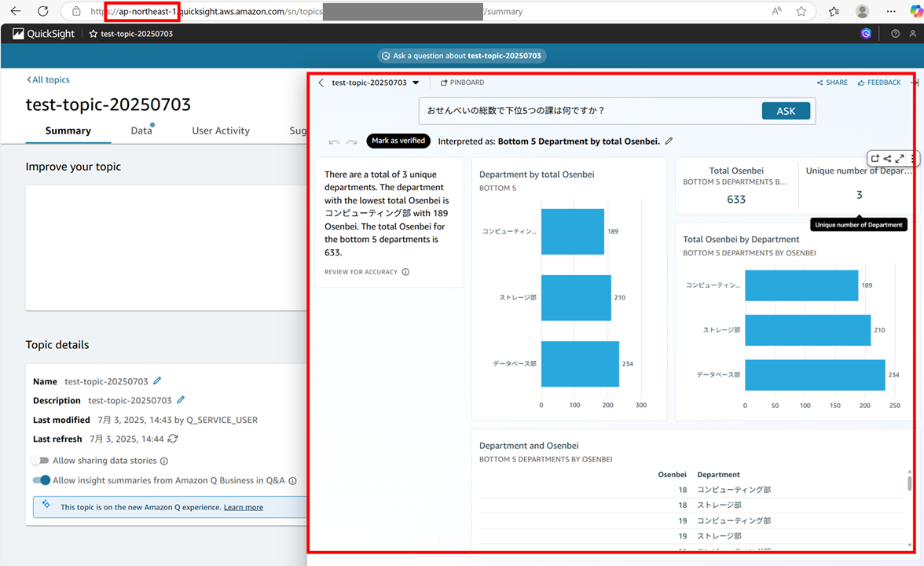
Task: Redo the Q&A change
Action: point(352,141)
